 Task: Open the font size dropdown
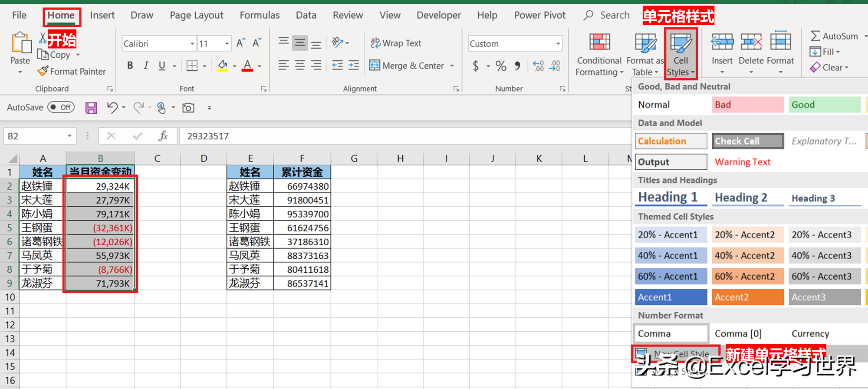[227, 43]
